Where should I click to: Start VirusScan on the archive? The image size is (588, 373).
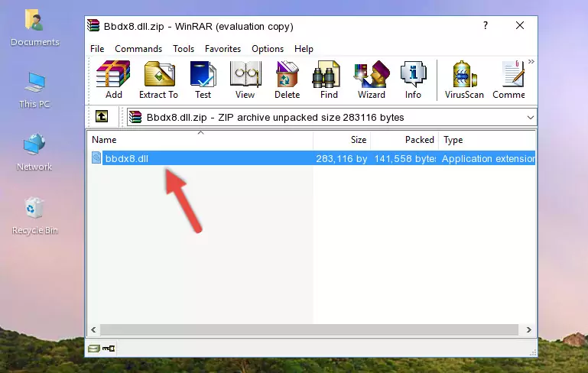click(x=464, y=79)
